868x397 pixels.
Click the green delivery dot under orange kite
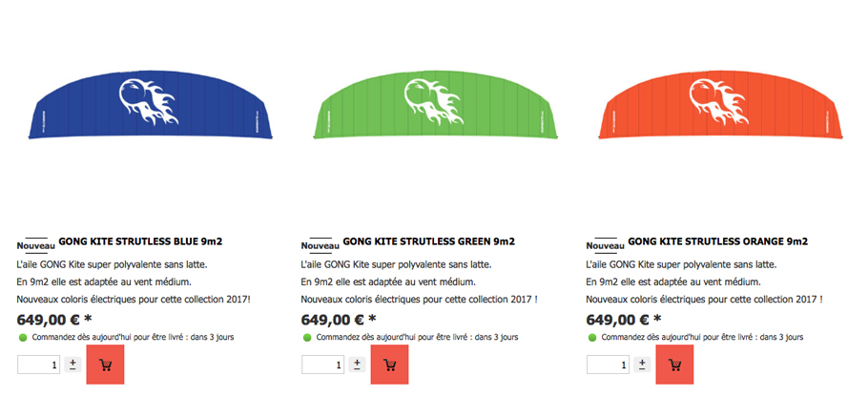(x=592, y=337)
